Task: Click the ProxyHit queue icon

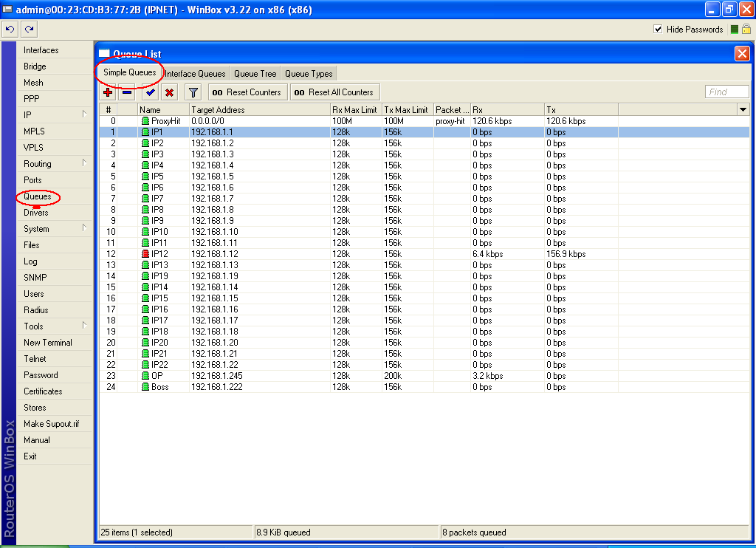Action: (x=145, y=121)
